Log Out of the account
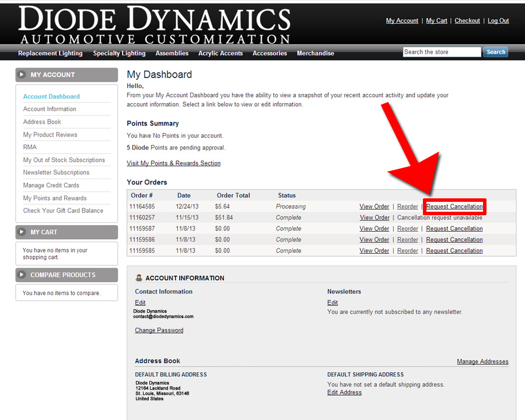 click(x=498, y=21)
